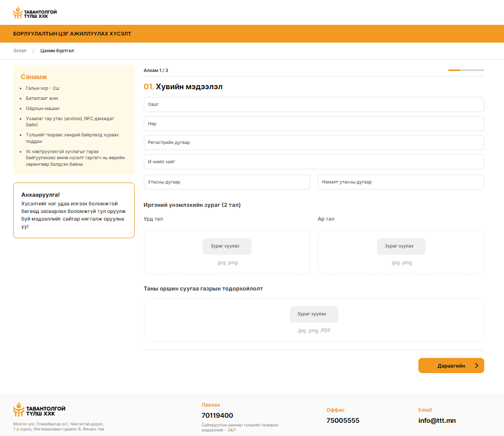Viewport: 504px width, 436px height.
Task: Click the arrow icon on Дараагийн button
Action: point(476,366)
